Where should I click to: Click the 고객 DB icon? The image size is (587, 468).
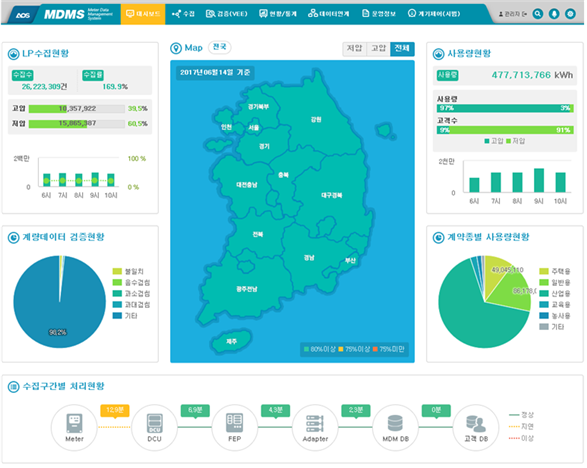coord(476,424)
